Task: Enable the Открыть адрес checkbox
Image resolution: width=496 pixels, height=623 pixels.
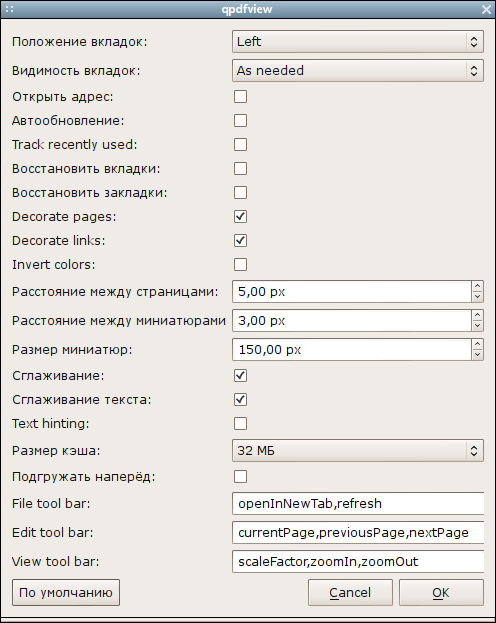Action: (x=240, y=97)
